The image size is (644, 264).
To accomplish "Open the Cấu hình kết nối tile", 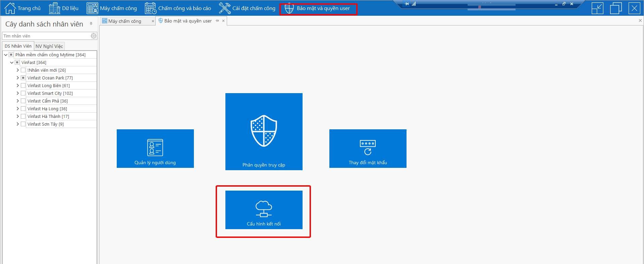I will (x=264, y=210).
